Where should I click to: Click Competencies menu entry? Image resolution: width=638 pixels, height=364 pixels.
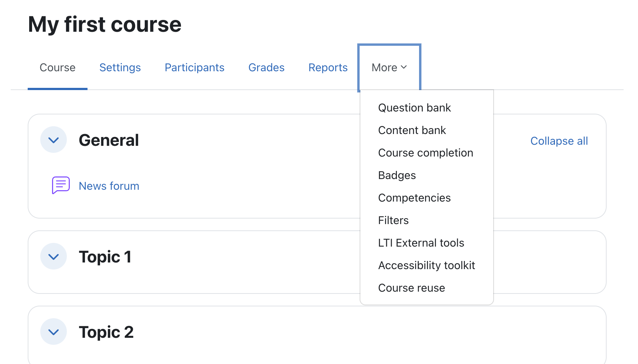(414, 198)
